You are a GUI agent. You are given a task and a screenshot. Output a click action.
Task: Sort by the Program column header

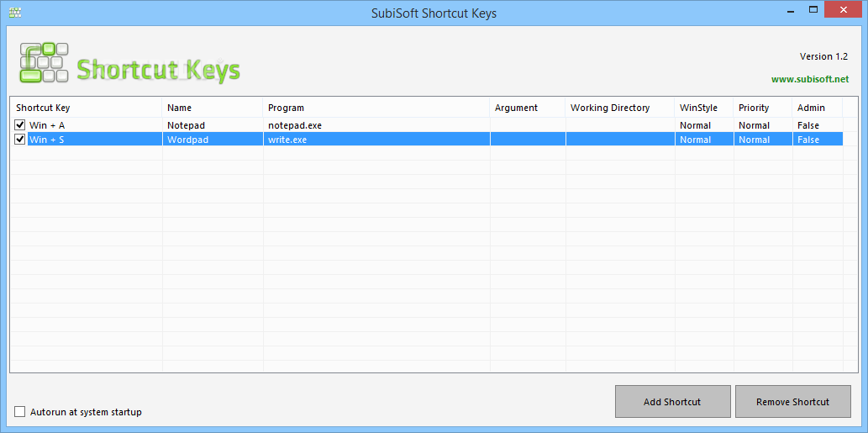coord(376,108)
